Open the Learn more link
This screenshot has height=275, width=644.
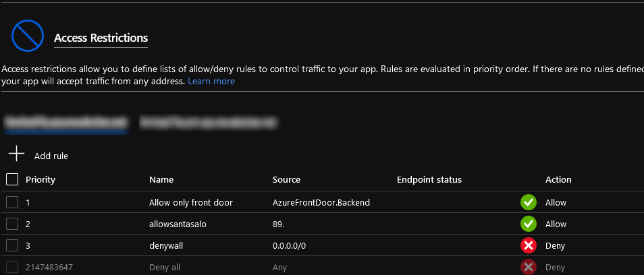(x=211, y=82)
